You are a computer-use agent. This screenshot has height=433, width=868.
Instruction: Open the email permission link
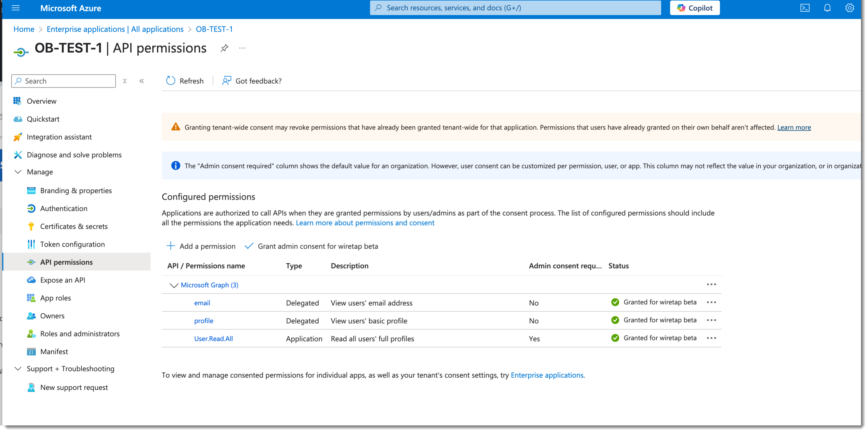click(202, 303)
